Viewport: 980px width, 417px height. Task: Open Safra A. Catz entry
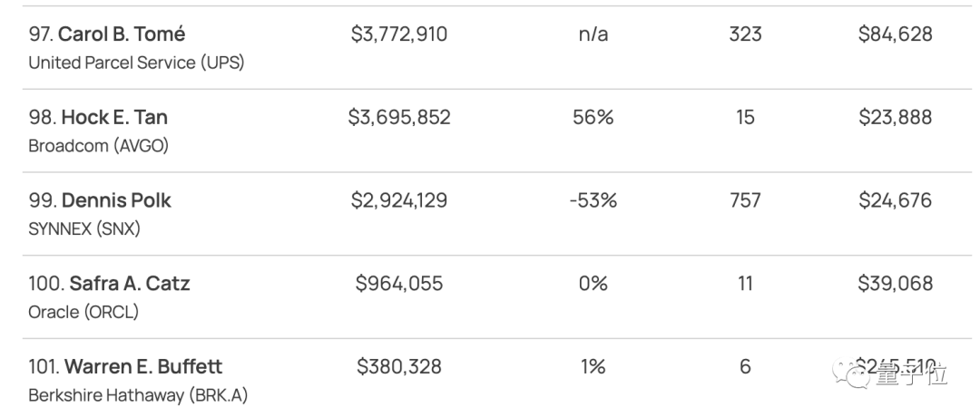tap(130, 284)
